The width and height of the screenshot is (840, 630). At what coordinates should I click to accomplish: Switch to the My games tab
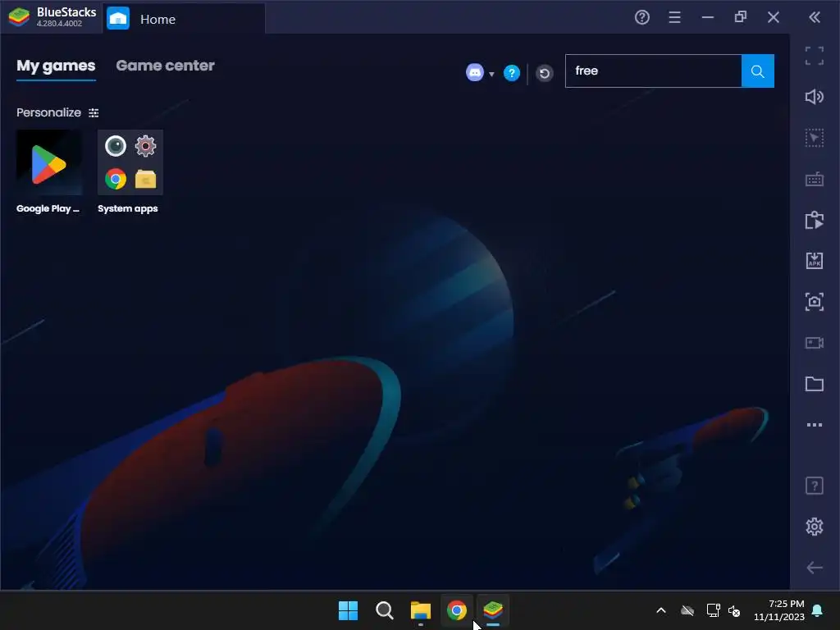point(56,66)
